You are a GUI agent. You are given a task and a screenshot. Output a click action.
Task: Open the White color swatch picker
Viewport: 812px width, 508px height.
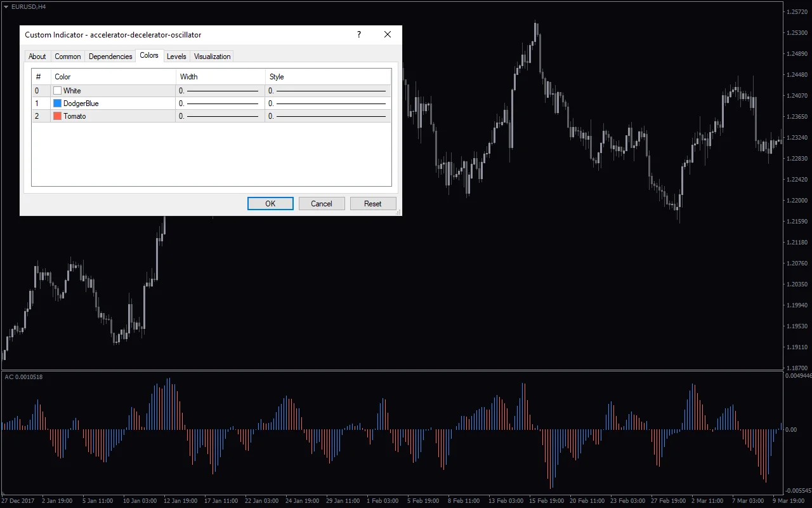[57, 90]
